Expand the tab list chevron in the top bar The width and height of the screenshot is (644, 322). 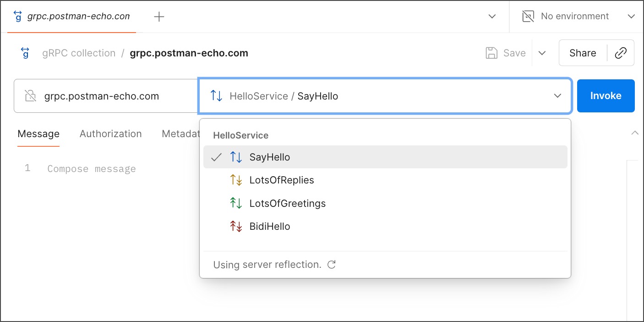[x=492, y=17]
